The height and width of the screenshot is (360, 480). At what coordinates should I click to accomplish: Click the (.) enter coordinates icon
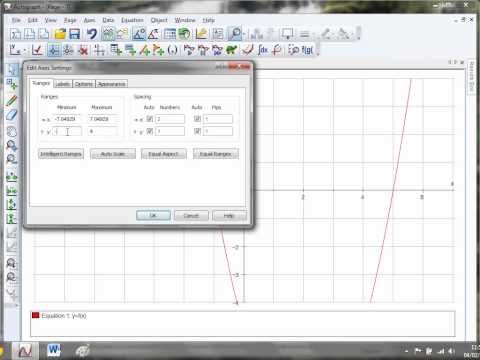click(x=172, y=50)
